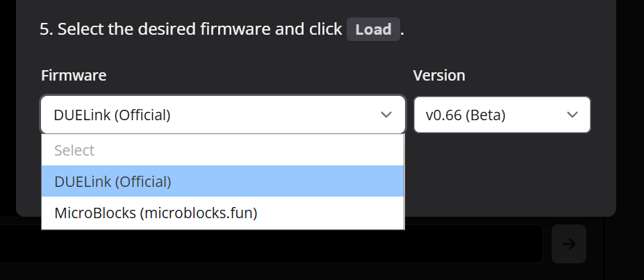Click the "v0.66 (Beta)" text in the Version box
Viewport: 644px width, 280px height.
coord(465,115)
